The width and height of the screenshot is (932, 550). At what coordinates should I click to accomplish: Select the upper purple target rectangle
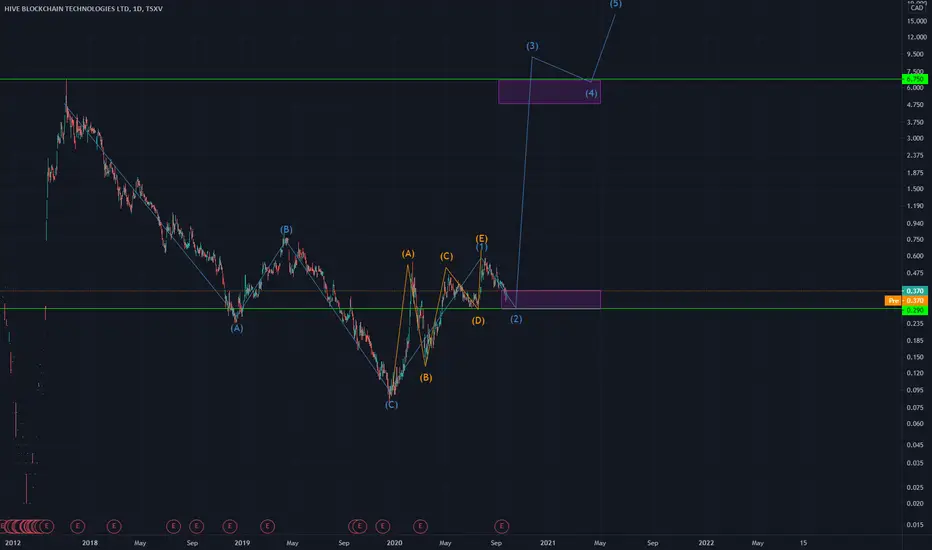(x=549, y=92)
